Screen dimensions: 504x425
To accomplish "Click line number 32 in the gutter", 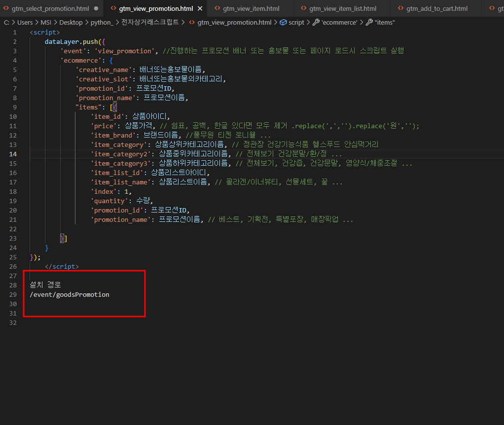I will tap(13, 322).
